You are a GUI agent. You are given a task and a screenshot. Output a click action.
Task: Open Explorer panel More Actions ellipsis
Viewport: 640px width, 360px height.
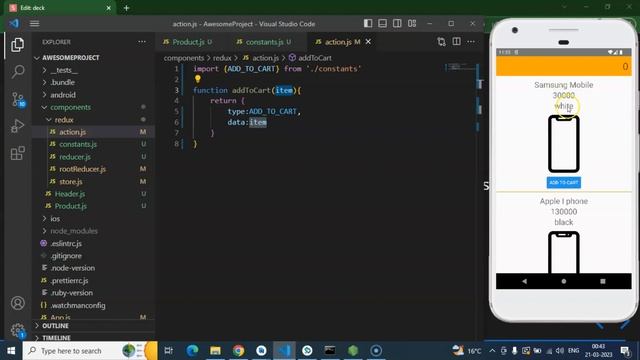[x=142, y=42]
